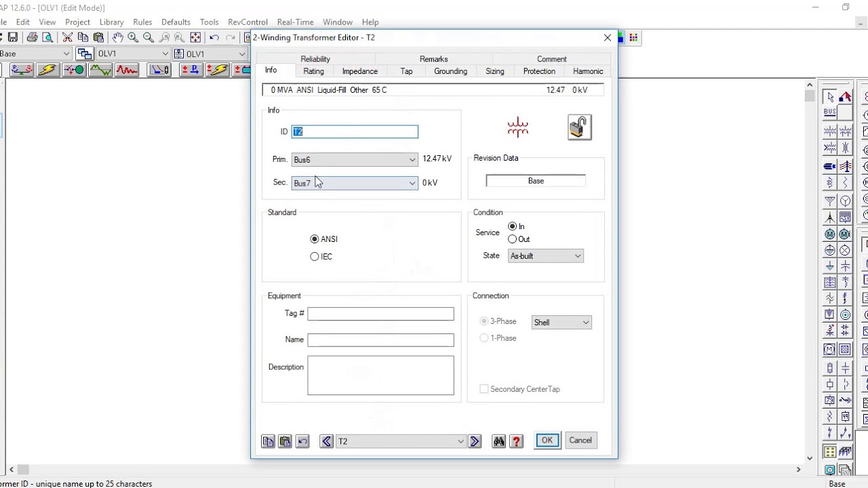Click the paste icon at dialog bottom
868x488 pixels.
(285, 441)
